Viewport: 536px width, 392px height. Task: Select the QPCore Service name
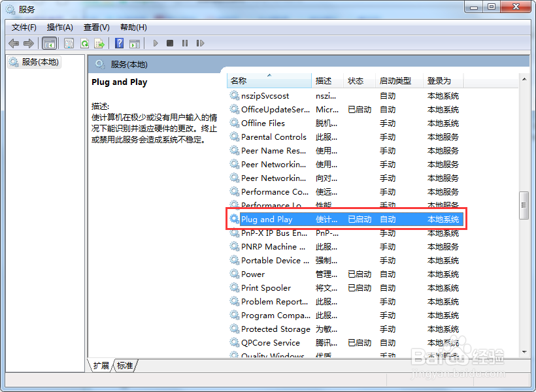[271, 342]
